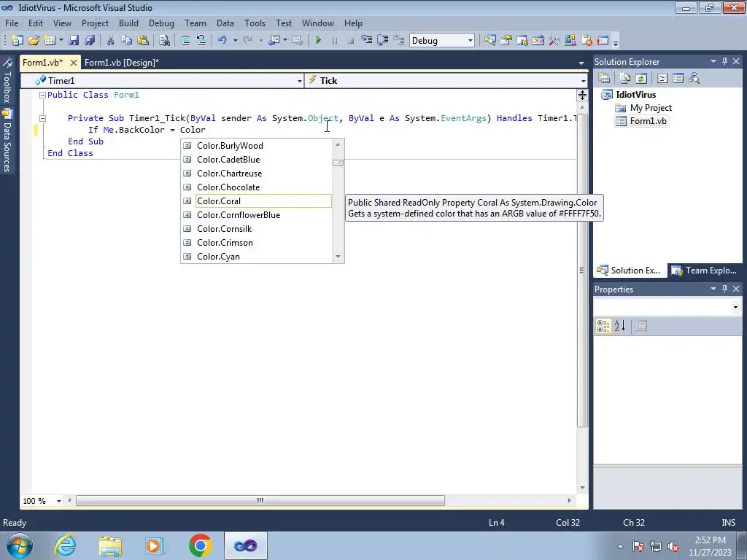Open the Toolbox side tab
This screenshot has width=747, height=560.
pyautogui.click(x=7, y=81)
